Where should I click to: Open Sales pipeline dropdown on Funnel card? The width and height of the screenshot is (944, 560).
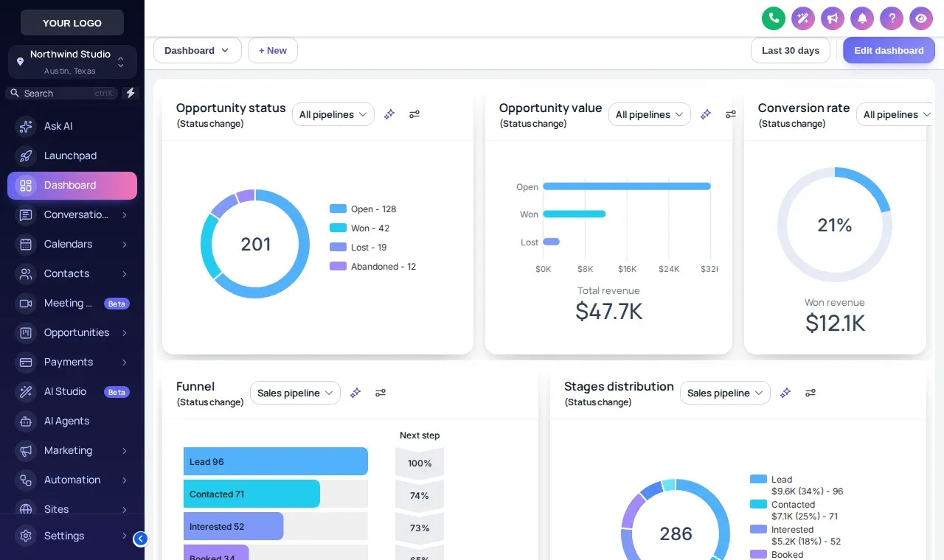295,393
